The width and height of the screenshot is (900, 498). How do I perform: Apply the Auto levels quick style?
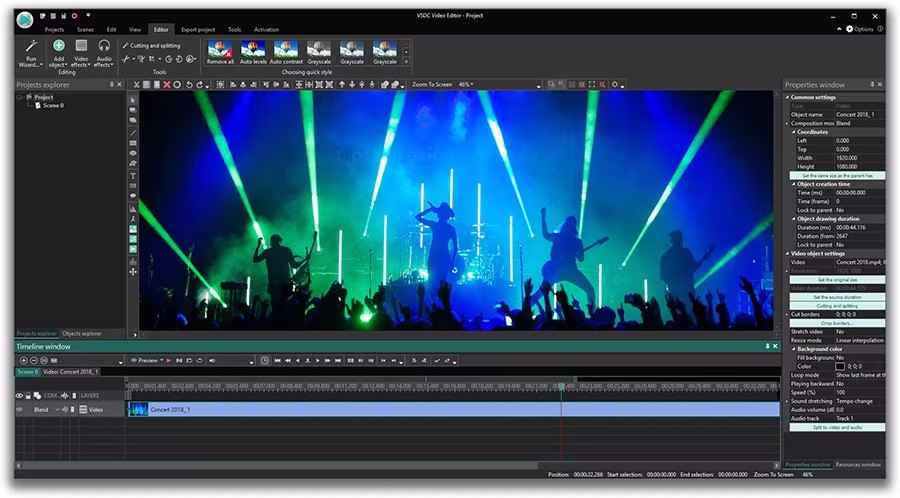253,52
